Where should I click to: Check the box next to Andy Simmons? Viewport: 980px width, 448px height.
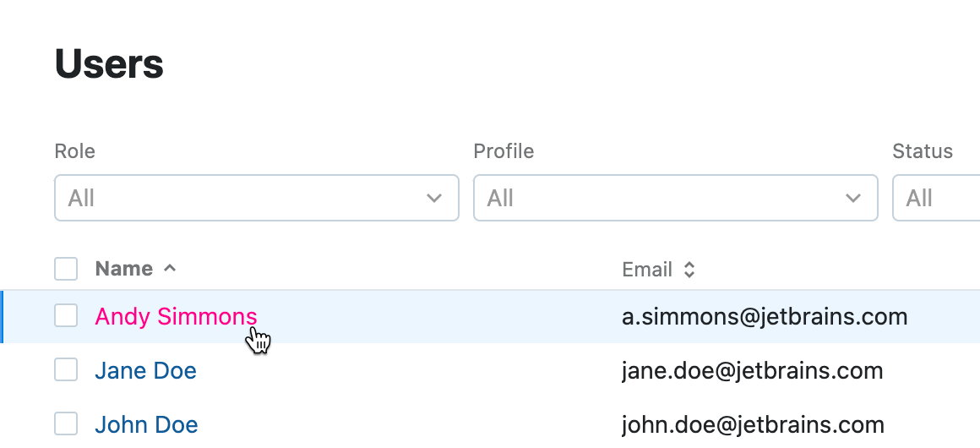66,316
